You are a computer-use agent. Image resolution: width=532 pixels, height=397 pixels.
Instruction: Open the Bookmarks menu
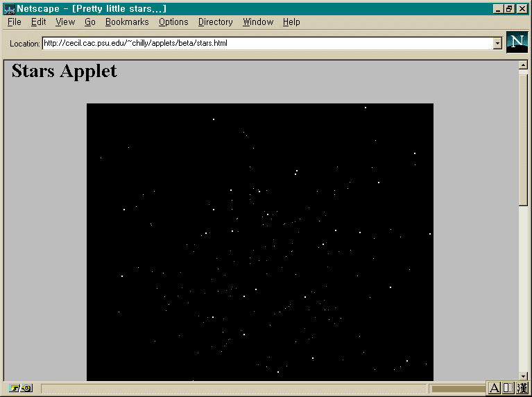pyautogui.click(x=127, y=22)
